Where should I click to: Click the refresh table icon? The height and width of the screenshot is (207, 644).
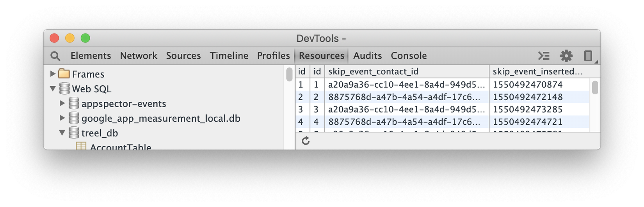point(306,141)
